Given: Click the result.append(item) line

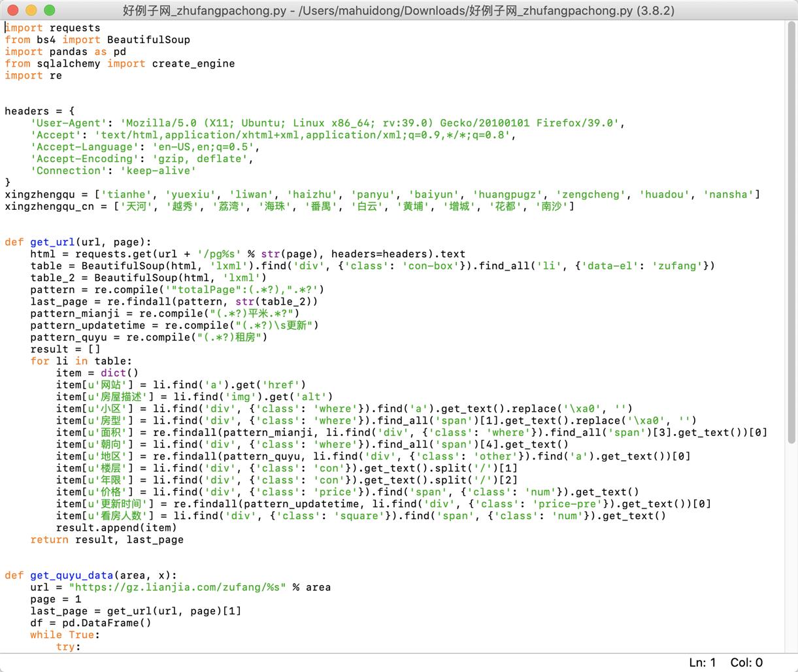Looking at the screenshot, I should pyautogui.click(x=116, y=528).
